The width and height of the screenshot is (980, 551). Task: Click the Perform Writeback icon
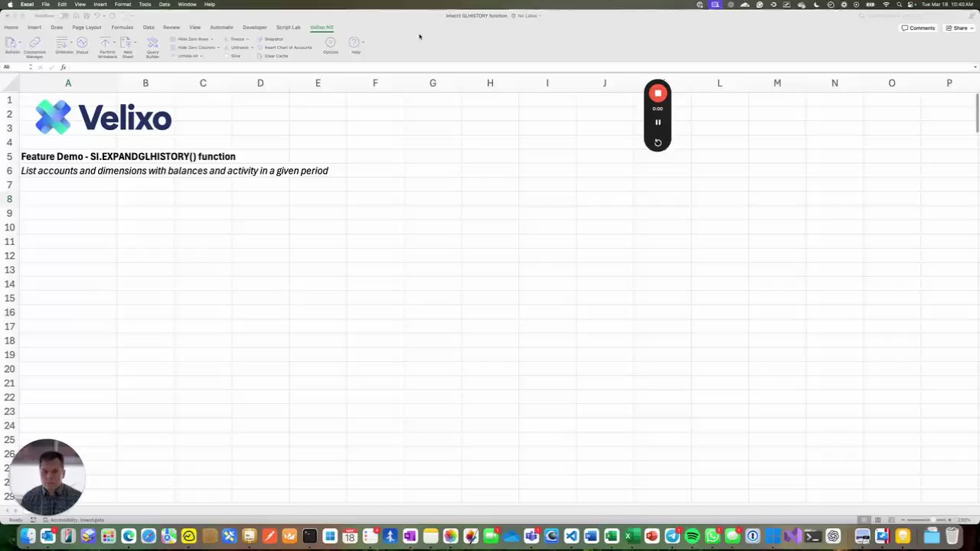point(107,46)
